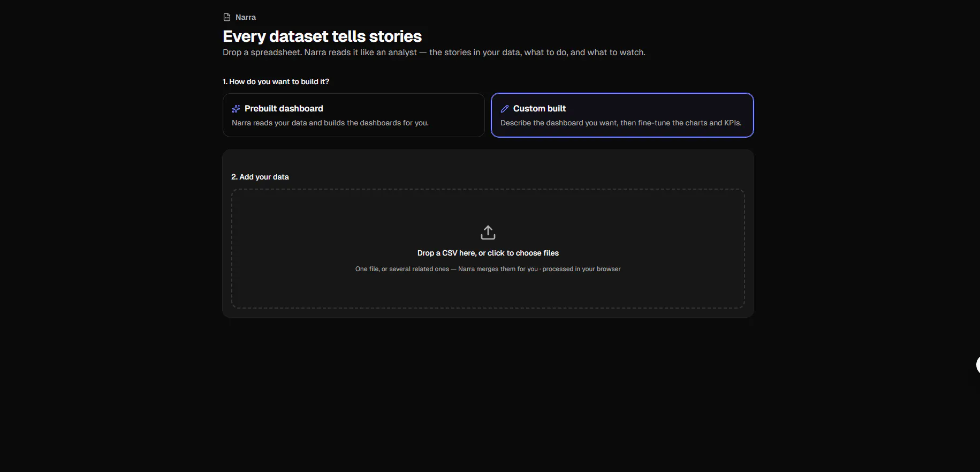Screen dimensions: 980x472
Task: Click the '2. Add your data' label
Action: point(260,177)
